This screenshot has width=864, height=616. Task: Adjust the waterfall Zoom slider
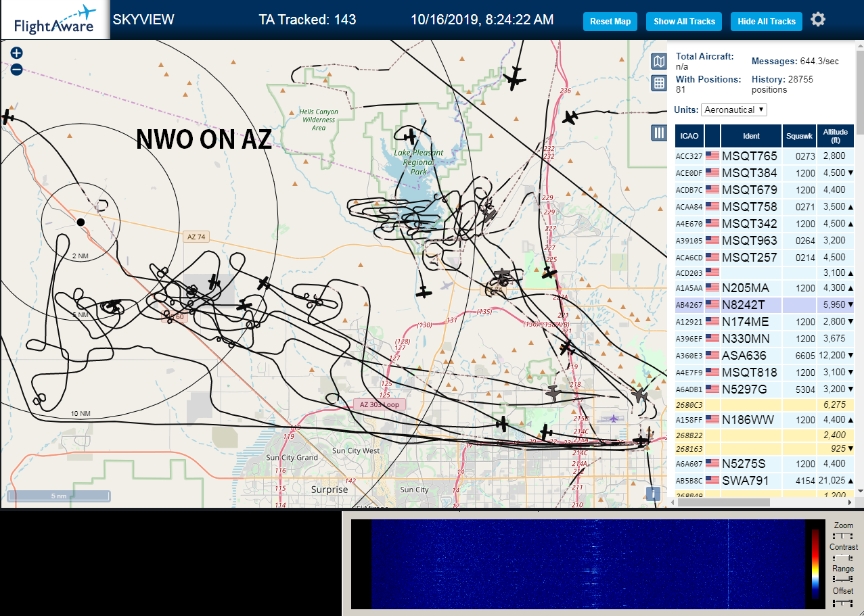click(x=843, y=536)
